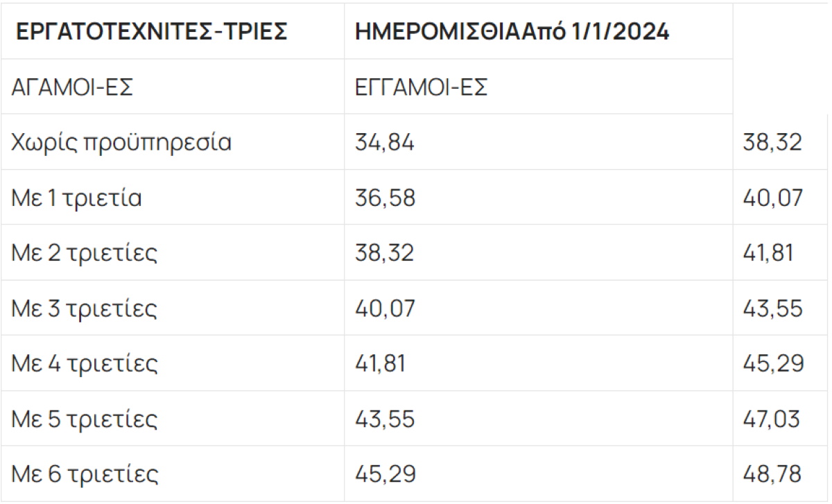Click the value 47,03
The image size is (832, 504).
(x=770, y=419)
